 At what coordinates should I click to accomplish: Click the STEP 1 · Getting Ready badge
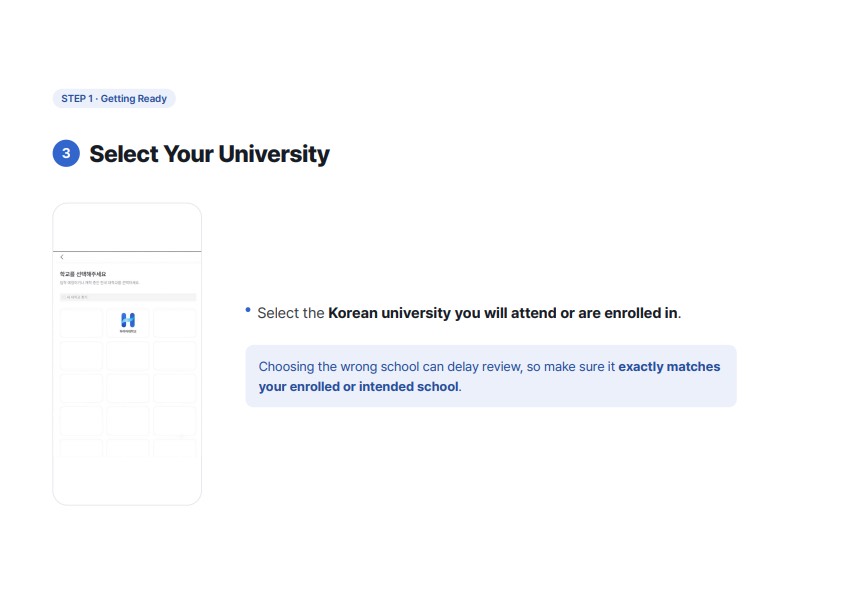[x=114, y=98]
